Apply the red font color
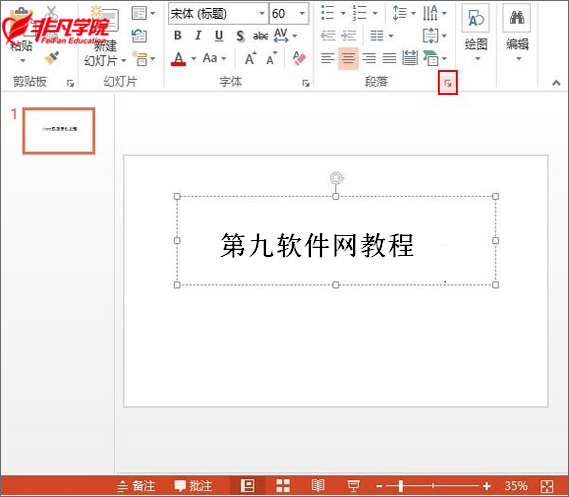This screenshot has width=569, height=497. pos(178,58)
